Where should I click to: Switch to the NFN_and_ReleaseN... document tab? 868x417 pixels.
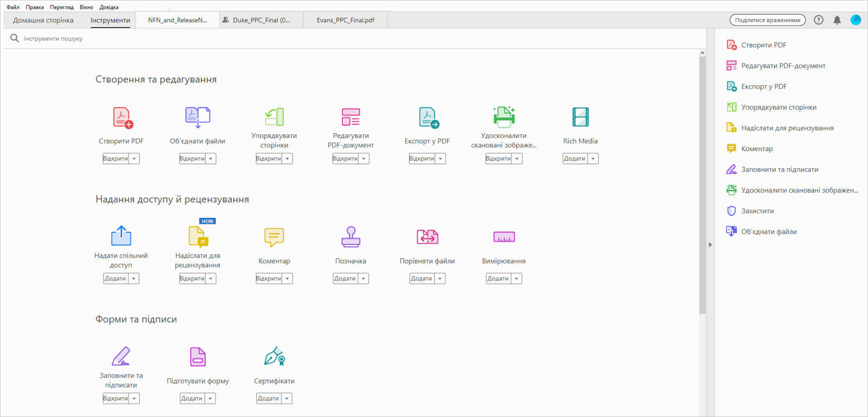tap(178, 20)
